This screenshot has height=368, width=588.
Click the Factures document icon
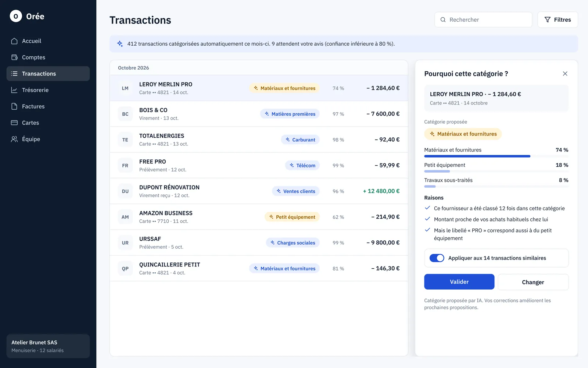(x=14, y=106)
